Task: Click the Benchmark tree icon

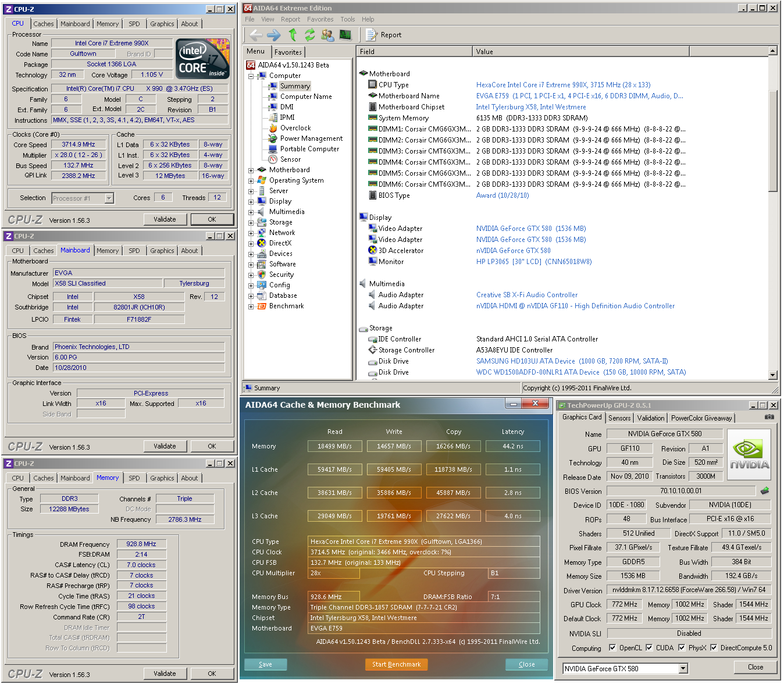Action: point(262,306)
